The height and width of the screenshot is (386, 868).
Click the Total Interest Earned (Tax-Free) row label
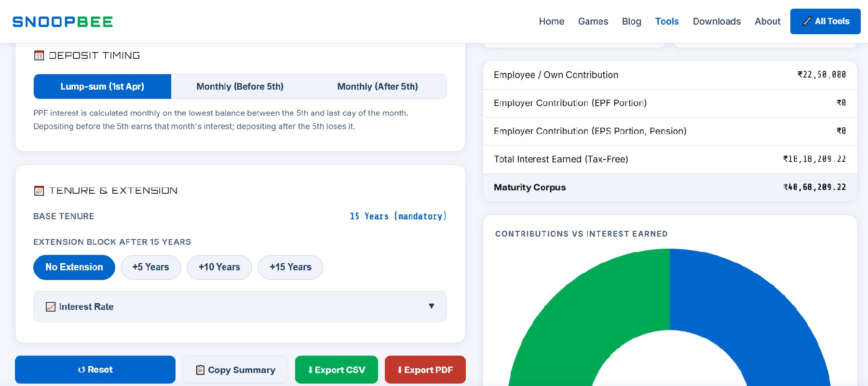[561, 160]
